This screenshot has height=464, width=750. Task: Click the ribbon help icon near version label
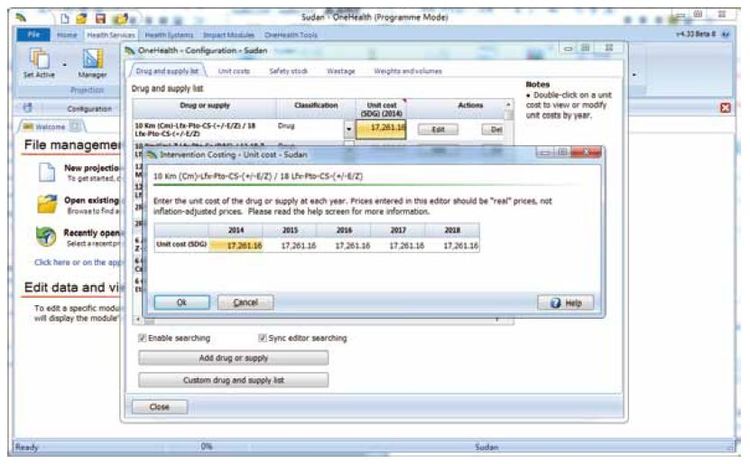[x=726, y=34]
